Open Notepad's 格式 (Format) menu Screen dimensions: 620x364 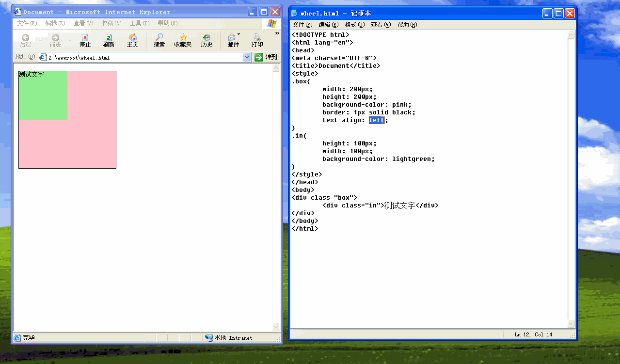(354, 25)
